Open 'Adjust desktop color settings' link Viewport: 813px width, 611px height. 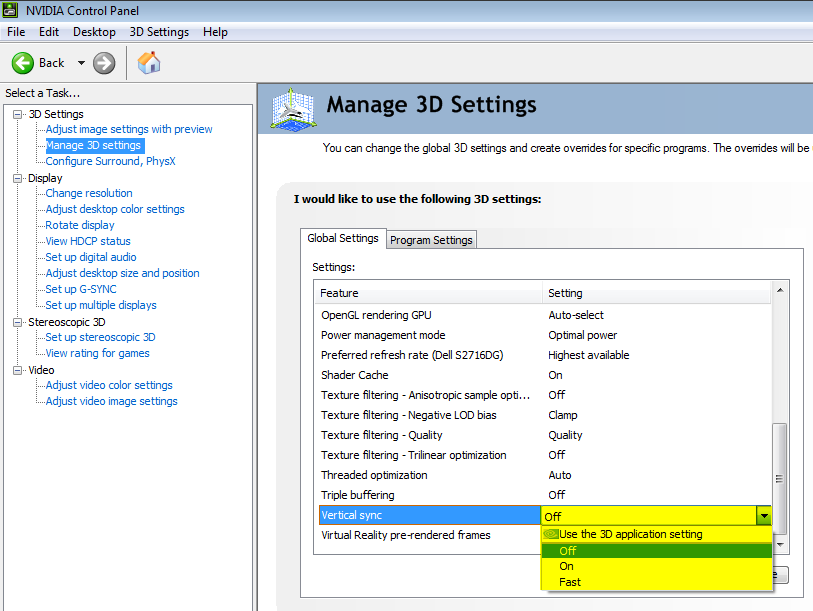[x=115, y=209]
